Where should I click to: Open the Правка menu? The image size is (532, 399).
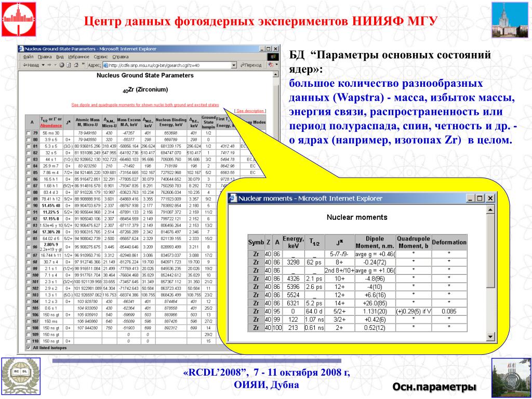pos(45,57)
